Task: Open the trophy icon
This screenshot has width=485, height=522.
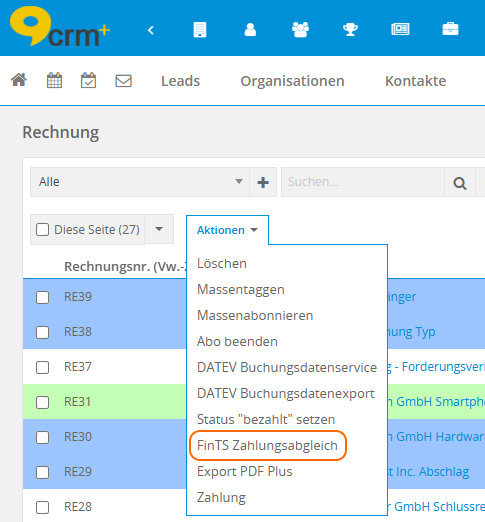Action: (x=350, y=29)
